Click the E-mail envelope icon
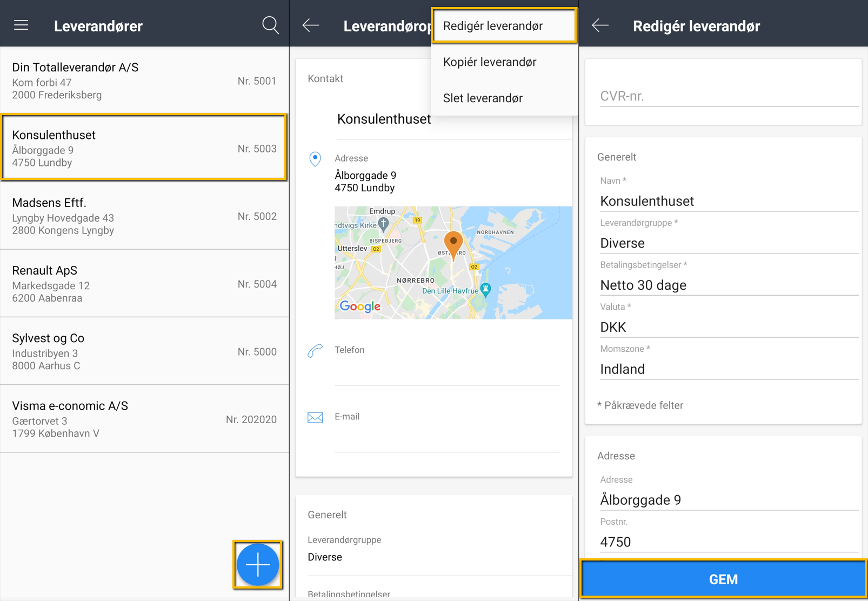Image resolution: width=868 pixels, height=601 pixels. 315,417
